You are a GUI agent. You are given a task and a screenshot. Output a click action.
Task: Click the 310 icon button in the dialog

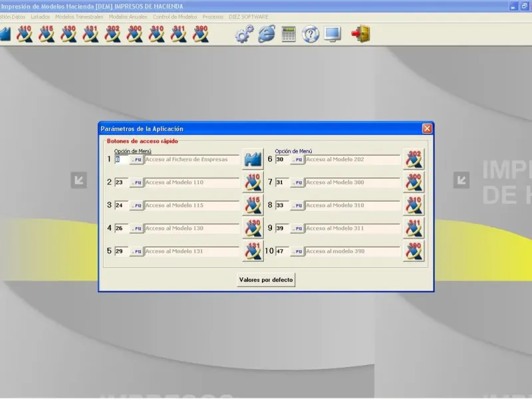coord(414,205)
